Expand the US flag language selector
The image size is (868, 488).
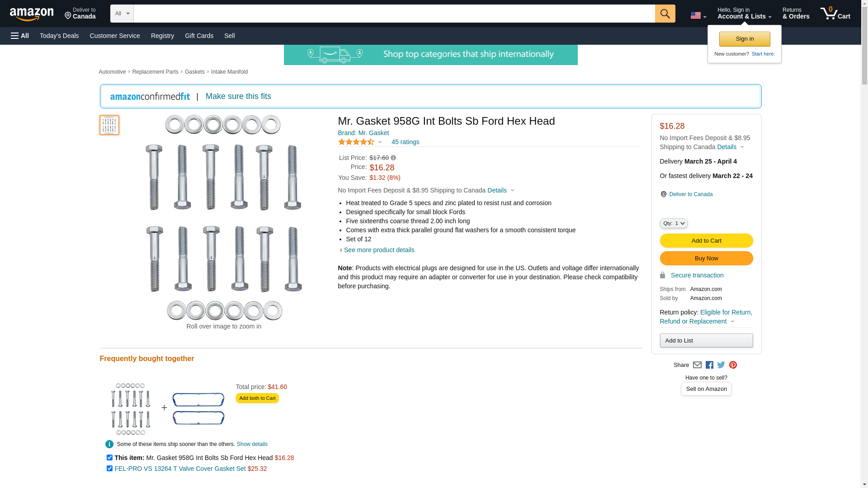coord(698,16)
